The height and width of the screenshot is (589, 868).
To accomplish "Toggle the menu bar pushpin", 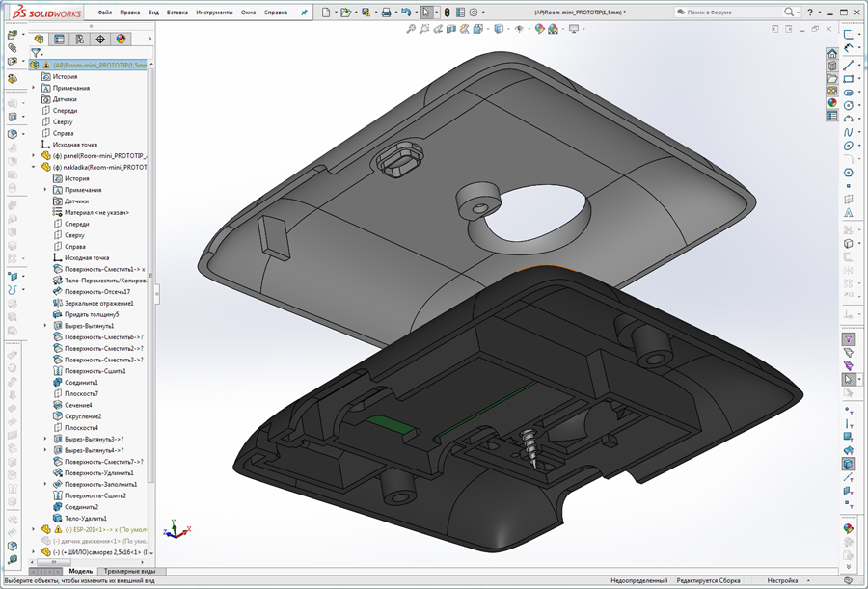I will click(x=305, y=12).
